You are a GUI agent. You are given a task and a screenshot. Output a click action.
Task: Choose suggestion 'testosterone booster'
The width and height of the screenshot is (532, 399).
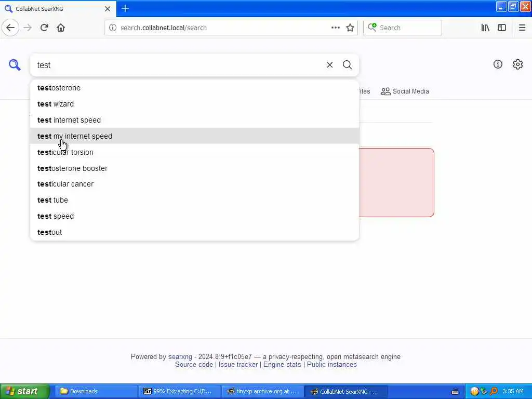[x=194, y=168]
